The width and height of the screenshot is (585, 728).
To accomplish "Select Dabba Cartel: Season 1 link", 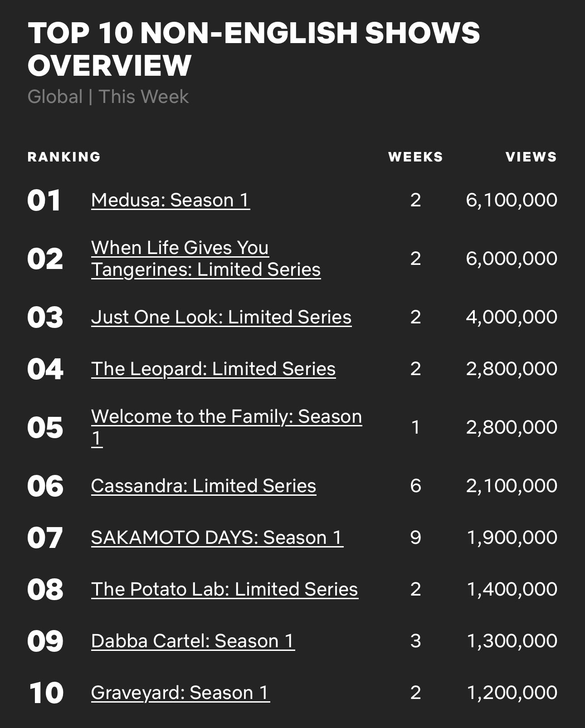I will coord(193,641).
